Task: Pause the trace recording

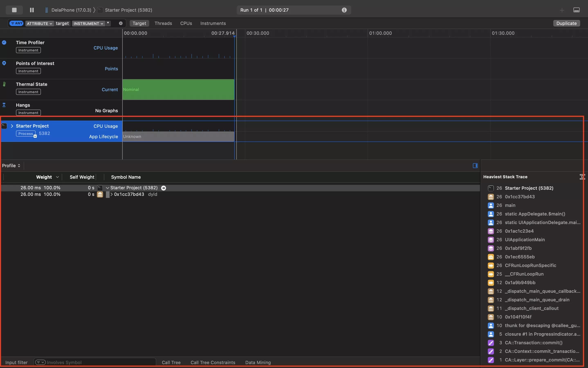Action: pyautogui.click(x=31, y=10)
